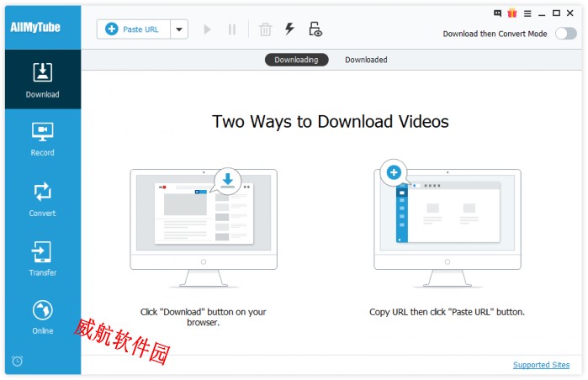Viewport: 588px width, 380px height.
Task: Open the Record section in sidebar
Action: click(42, 139)
